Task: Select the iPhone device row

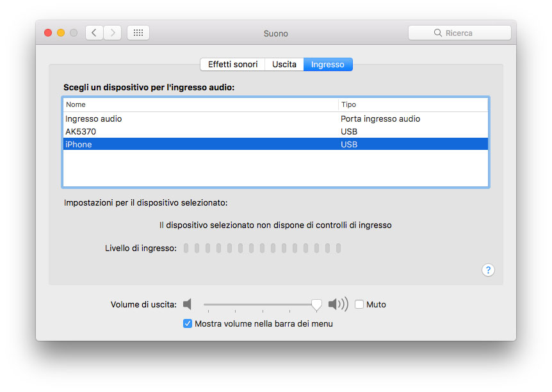Action: (275, 144)
